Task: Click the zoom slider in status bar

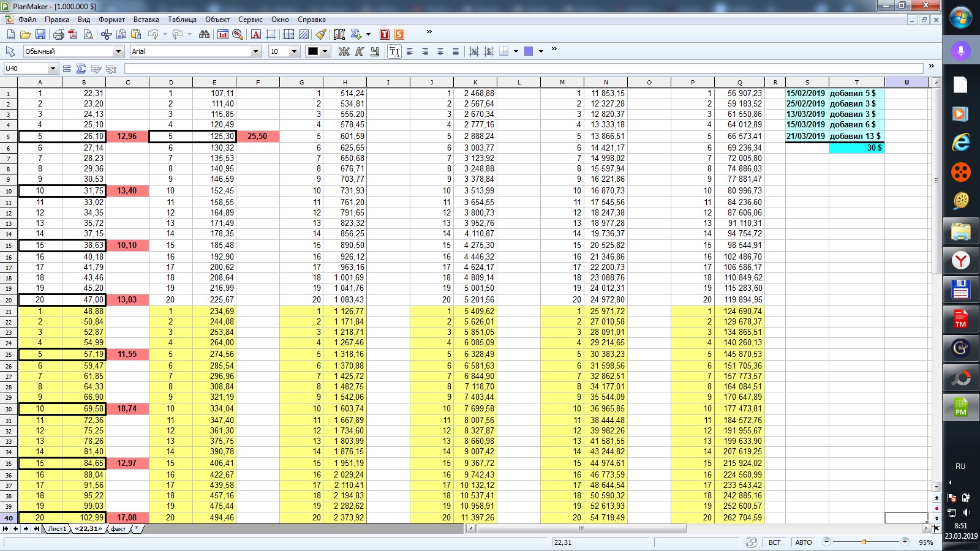Action: (864, 542)
